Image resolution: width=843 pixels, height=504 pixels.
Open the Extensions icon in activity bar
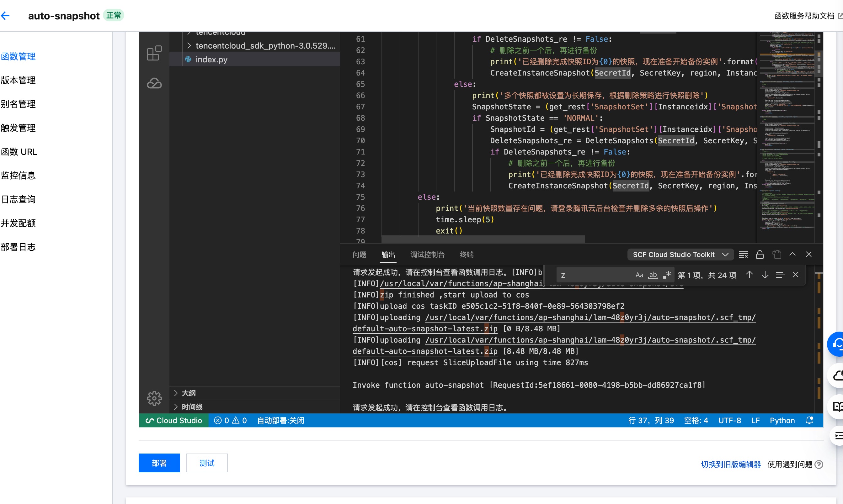pos(154,53)
